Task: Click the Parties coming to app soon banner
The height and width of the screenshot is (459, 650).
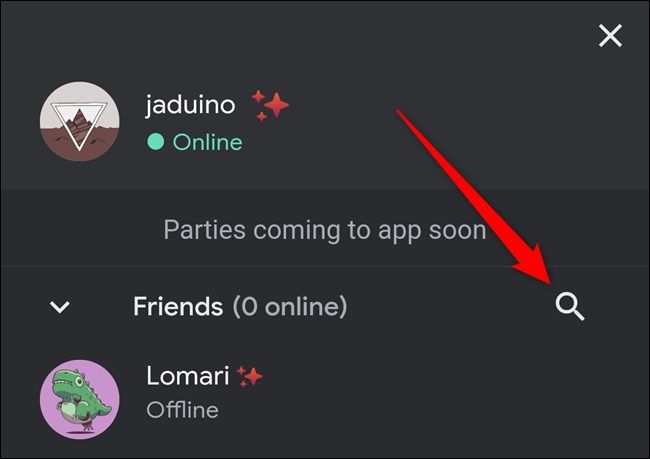Action: click(x=325, y=228)
